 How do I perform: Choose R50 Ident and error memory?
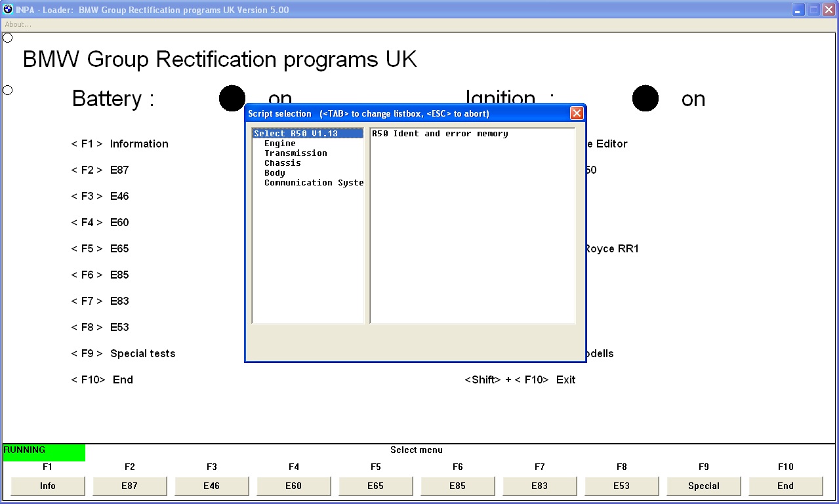pyautogui.click(x=440, y=134)
